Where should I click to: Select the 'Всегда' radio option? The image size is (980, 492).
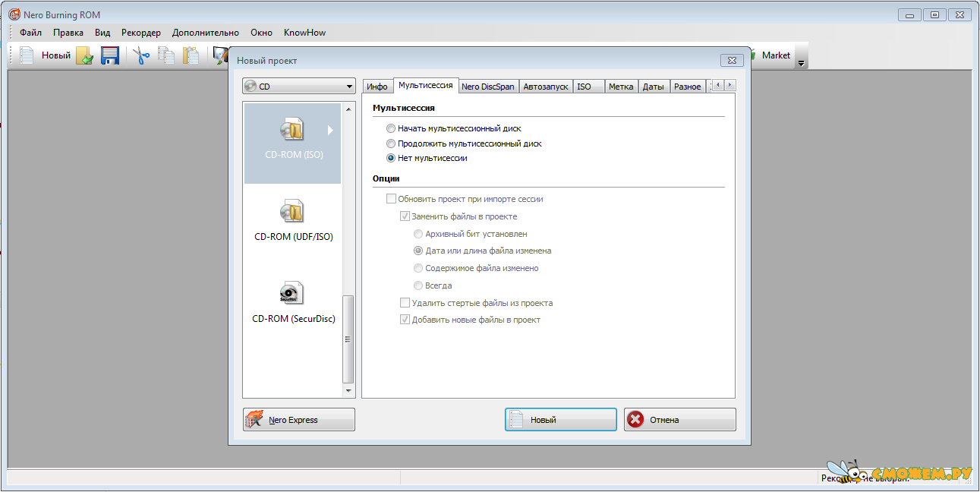[x=433, y=285]
